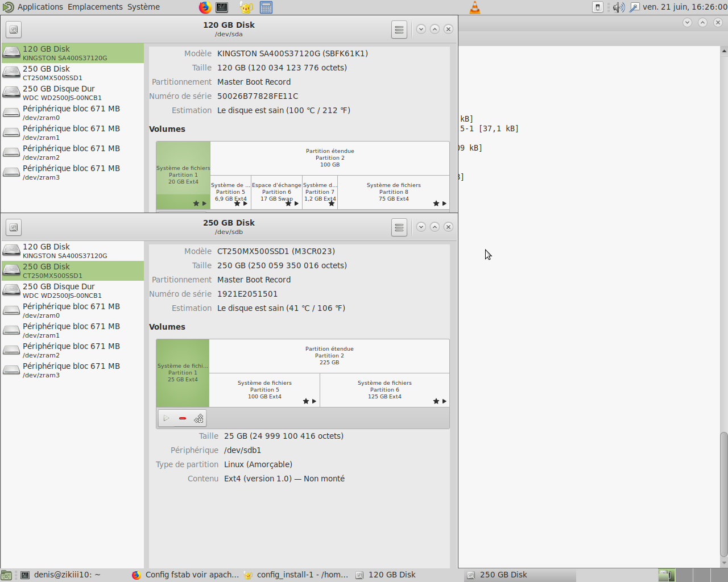Screen dimensions: 728x582
Task: Open the drive menu of the /dev/sda window
Action: pyautogui.click(x=399, y=30)
